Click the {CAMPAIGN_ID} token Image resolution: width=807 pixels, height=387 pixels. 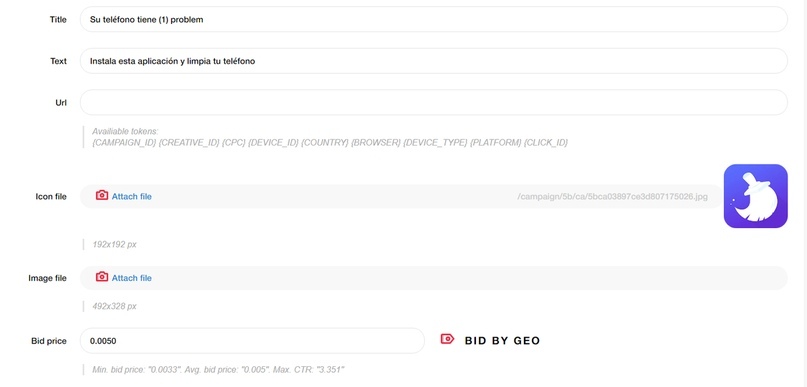click(x=124, y=143)
